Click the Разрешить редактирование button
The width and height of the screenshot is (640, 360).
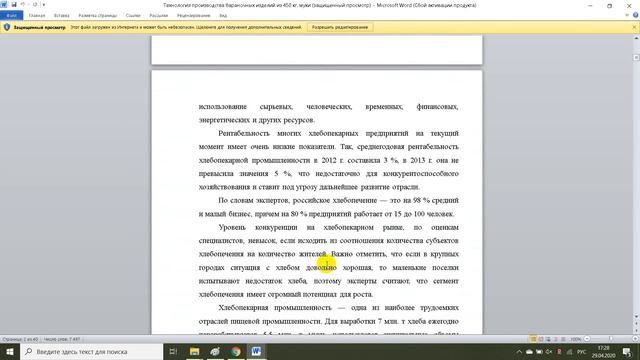[340, 27]
